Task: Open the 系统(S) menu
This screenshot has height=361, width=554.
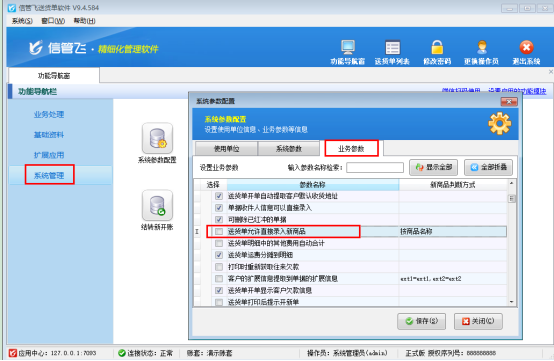Action: pos(22,21)
